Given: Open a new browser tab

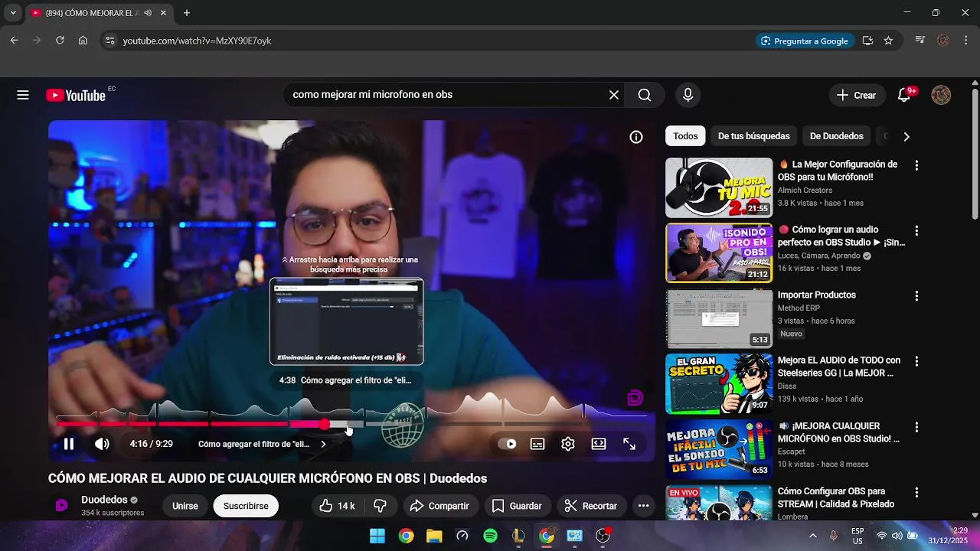Looking at the screenshot, I should [x=186, y=13].
